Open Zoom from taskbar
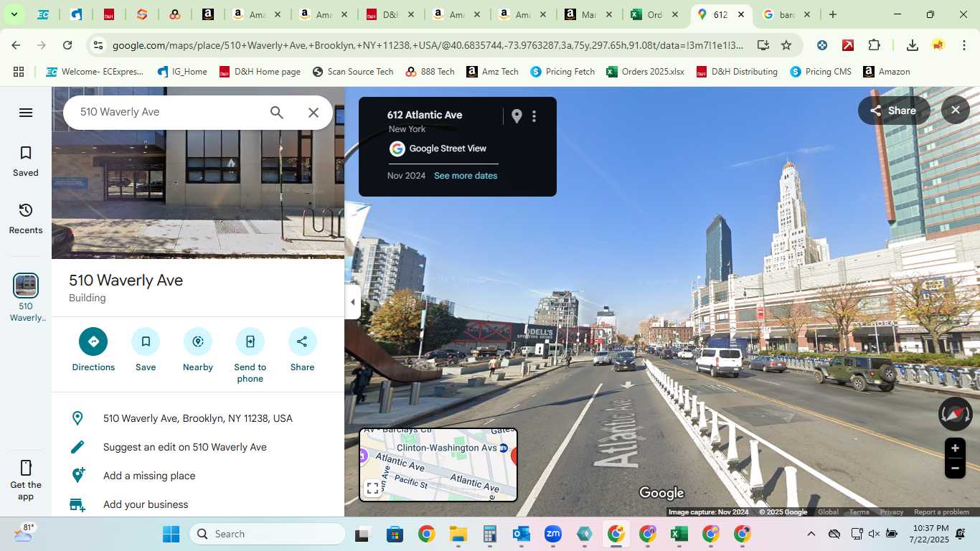 (552, 534)
